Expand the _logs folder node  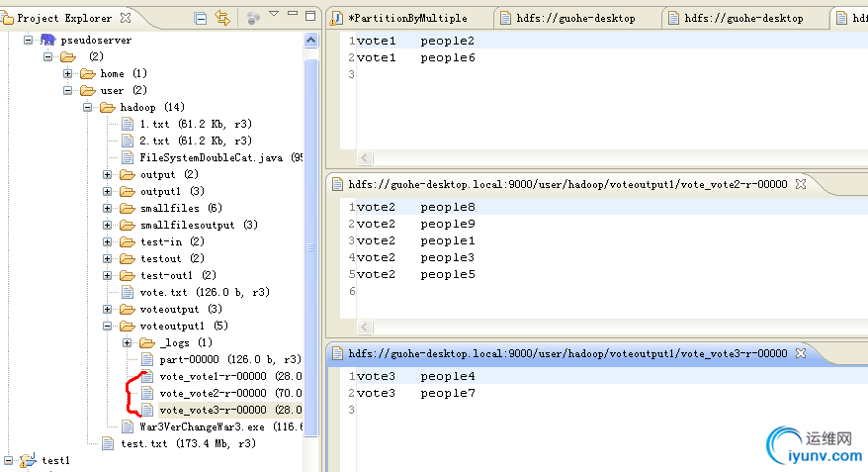128,342
